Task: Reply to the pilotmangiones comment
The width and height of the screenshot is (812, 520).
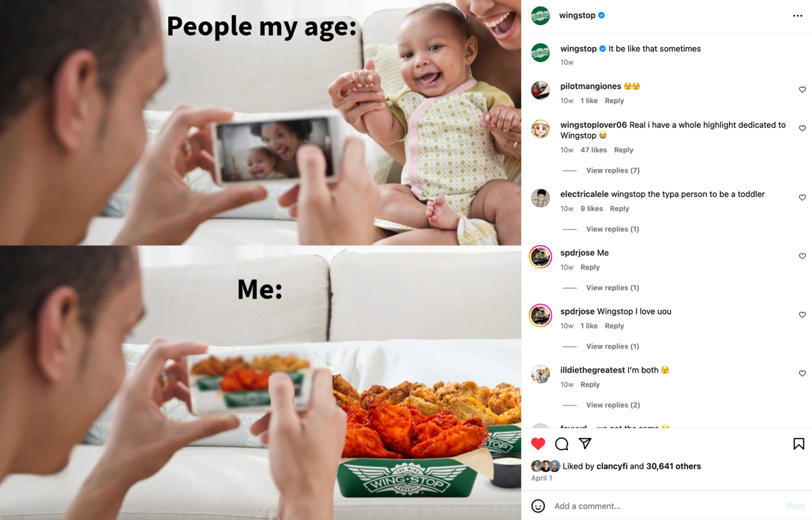Action: click(x=614, y=101)
